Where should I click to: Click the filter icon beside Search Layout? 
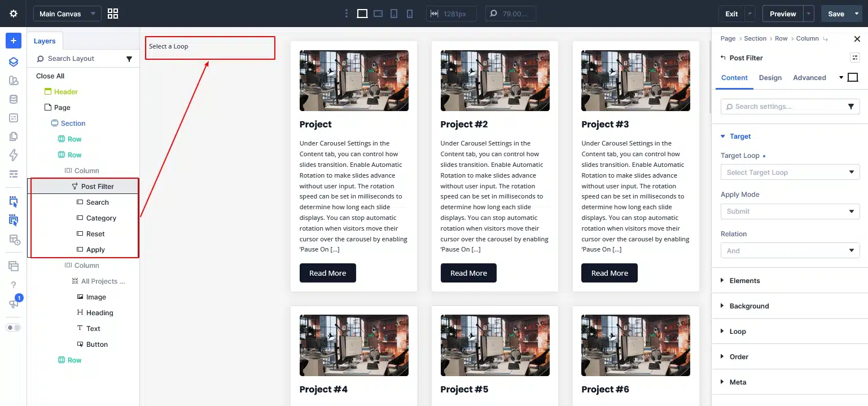click(x=129, y=59)
